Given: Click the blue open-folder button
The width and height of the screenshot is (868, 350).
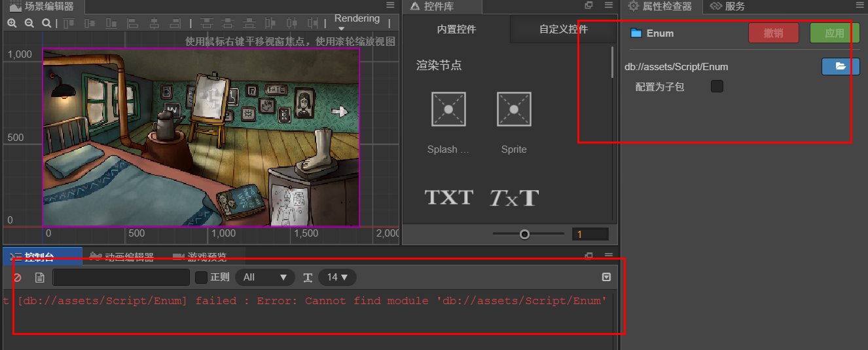Looking at the screenshot, I should pyautogui.click(x=841, y=66).
